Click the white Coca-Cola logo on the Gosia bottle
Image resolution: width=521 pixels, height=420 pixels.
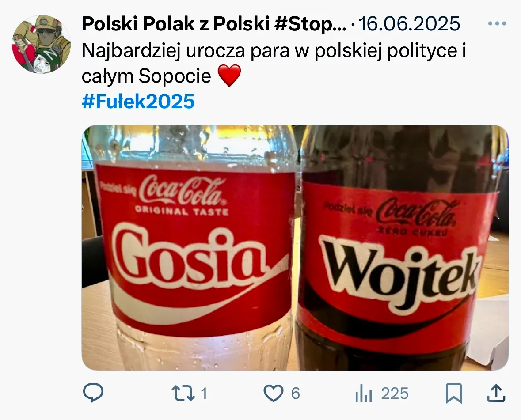tap(182, 191)
